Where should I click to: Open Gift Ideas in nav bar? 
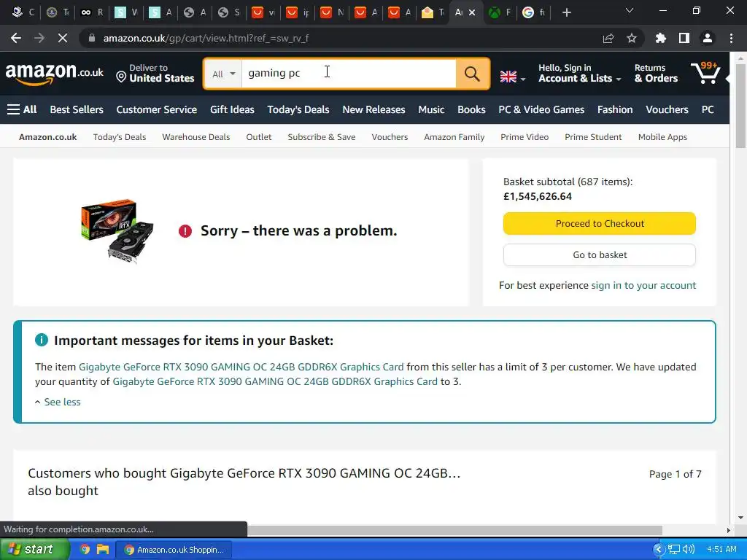[x=232, y=109]
